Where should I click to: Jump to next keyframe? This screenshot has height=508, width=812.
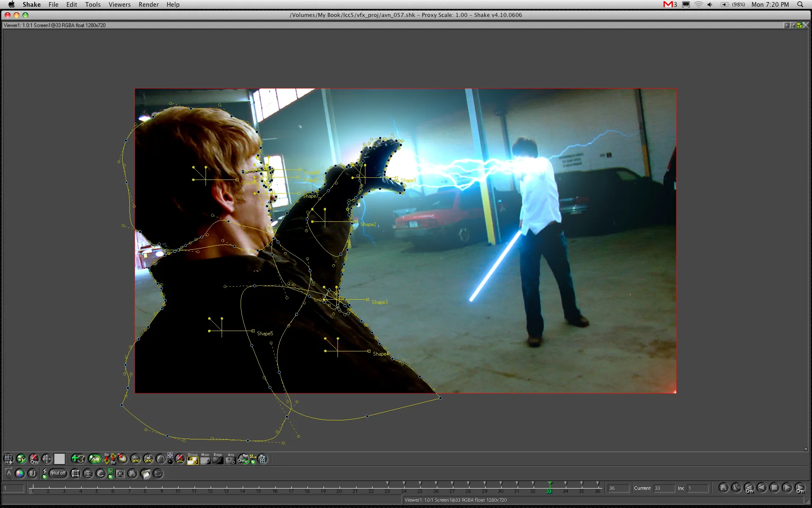click(x=800, y=488)
